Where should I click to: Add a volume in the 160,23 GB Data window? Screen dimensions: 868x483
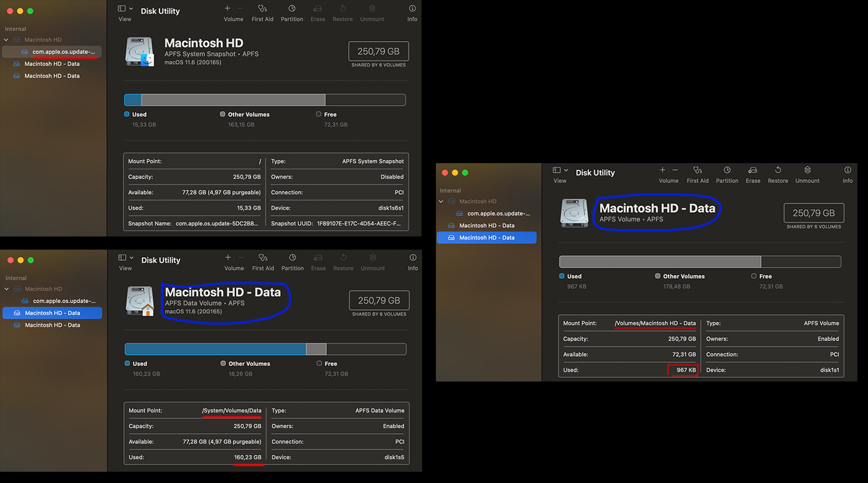tap(228, 258)
